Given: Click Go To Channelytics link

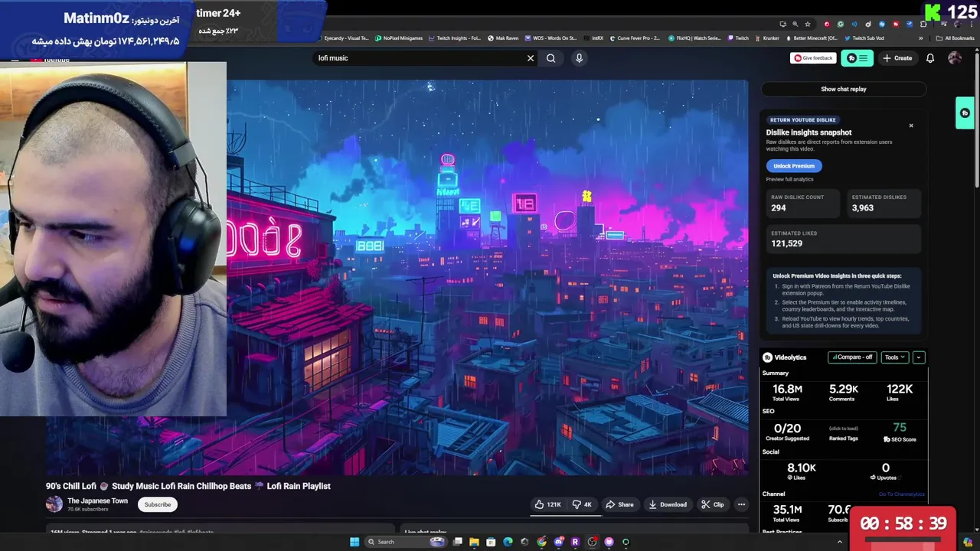Looking at the screenshot, I should tap(902, 494).
